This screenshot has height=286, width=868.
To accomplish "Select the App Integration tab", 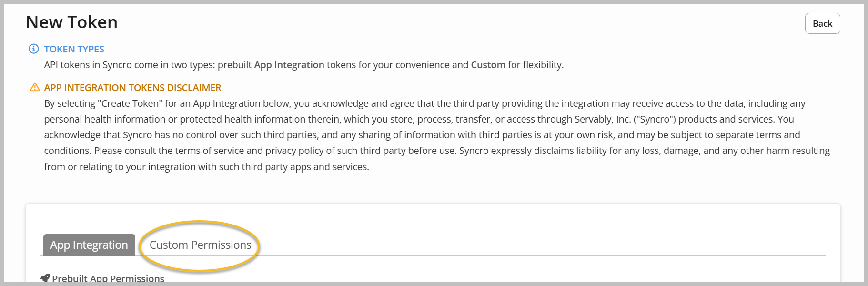I will point(89,245).
